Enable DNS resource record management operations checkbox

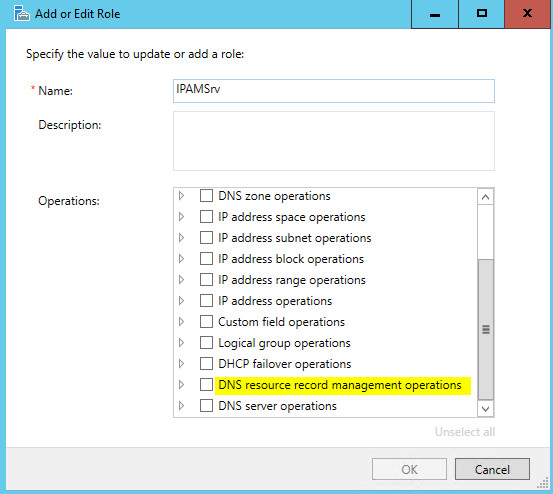tap(206, 384)
